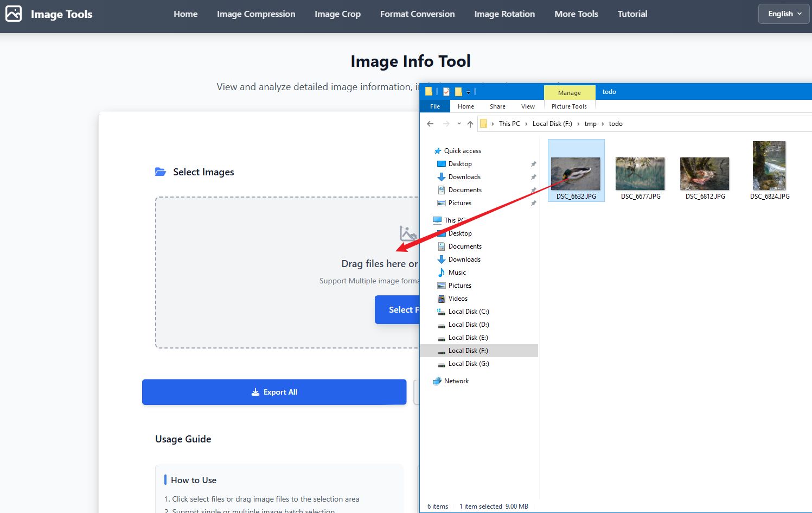Open Videos in the Explorer sidebar
812x513 pixels.
click(458, 299)
